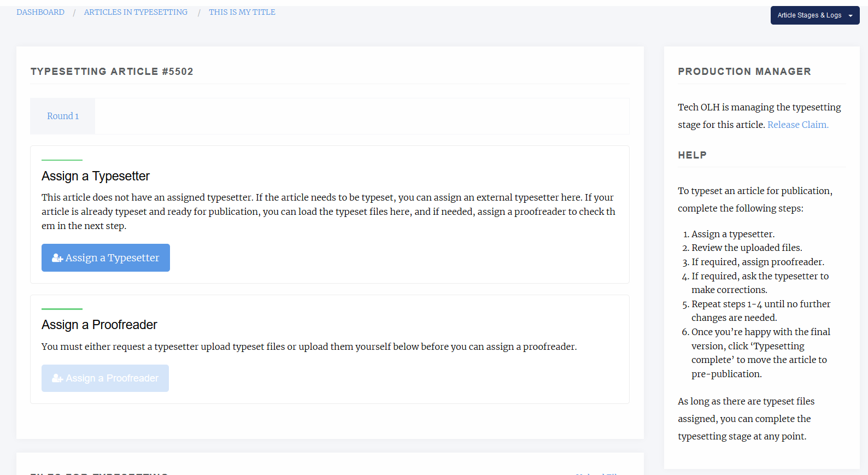This screenshot has height=475, width=868.
Task: Open Articles in Typesetting breadcrumb link
Action: point(136,12)
